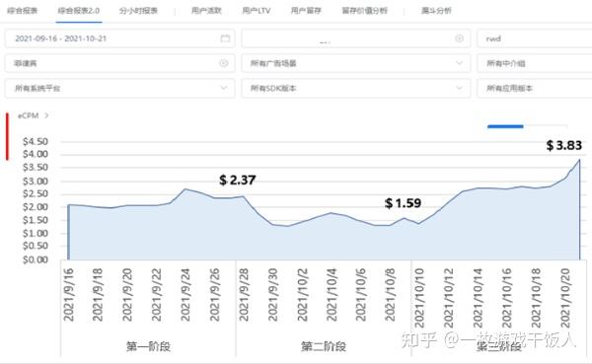Click the chevron of 所有SDK版本 field
The height and width of the screenshot is (364, 592).
tap(459, 88)
